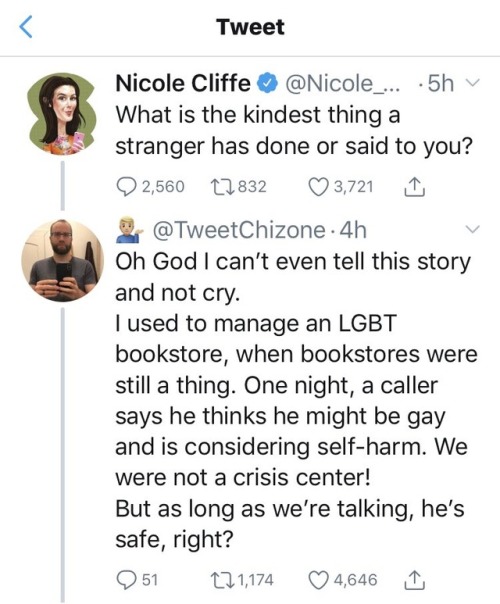Like Nicole Cliffe's tweet with 3,721 likes
Screen dimensions: 500x604
pos(341,187)
